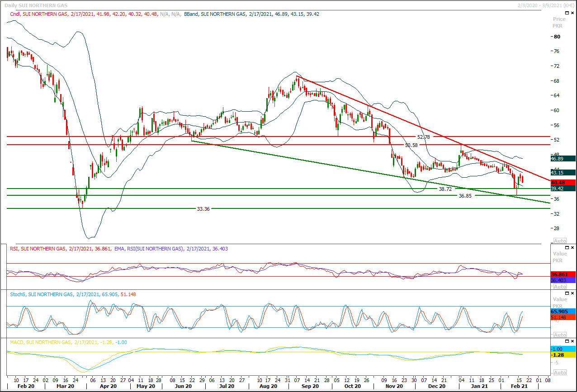Click Auto scale button in MACD panel

coord(560,372)
